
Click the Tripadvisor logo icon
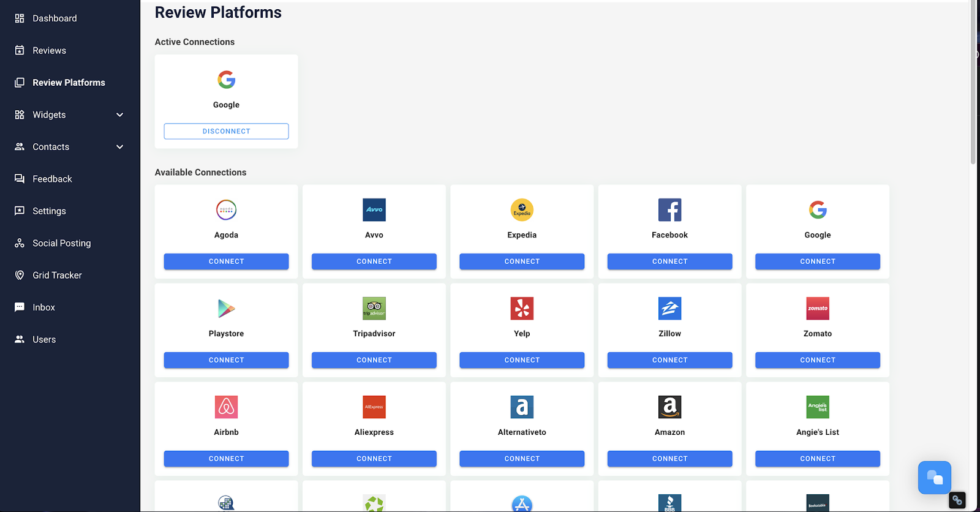coord(374,309)
